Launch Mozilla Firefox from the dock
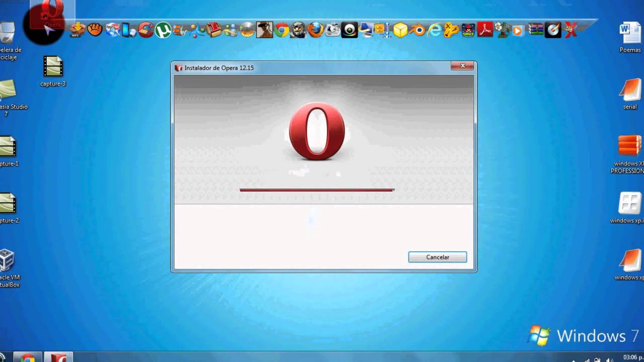This screenshot has height=362, width=644. 316,30
